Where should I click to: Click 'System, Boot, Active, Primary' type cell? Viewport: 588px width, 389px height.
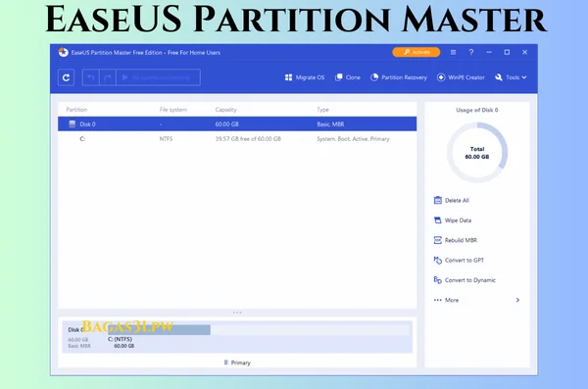353,139
